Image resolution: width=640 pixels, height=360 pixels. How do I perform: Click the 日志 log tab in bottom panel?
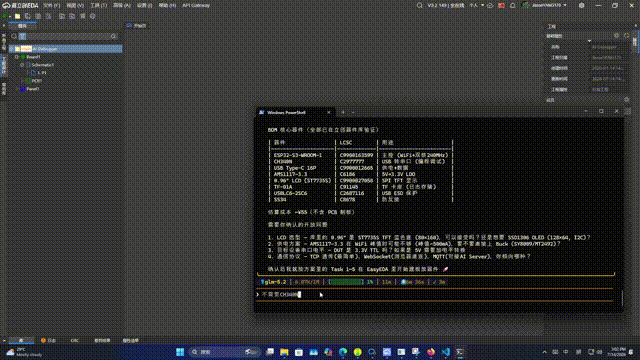[x=49, y=340]
